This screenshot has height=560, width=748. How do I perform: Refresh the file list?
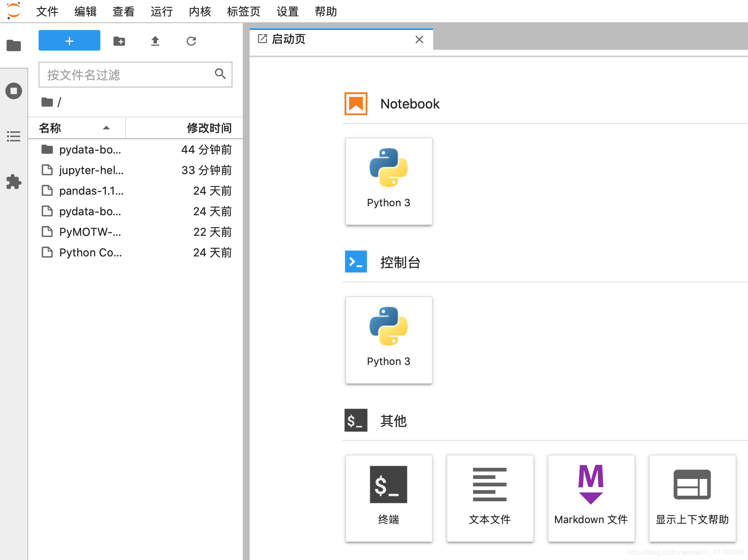pyautogui.click(x=191, y=41)
